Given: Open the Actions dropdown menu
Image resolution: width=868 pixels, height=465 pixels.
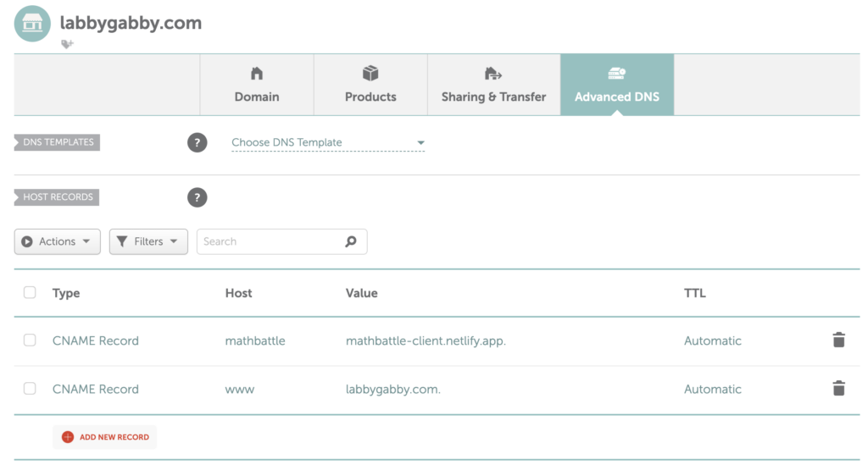Looking at the screenshot, I should point(58,241).
